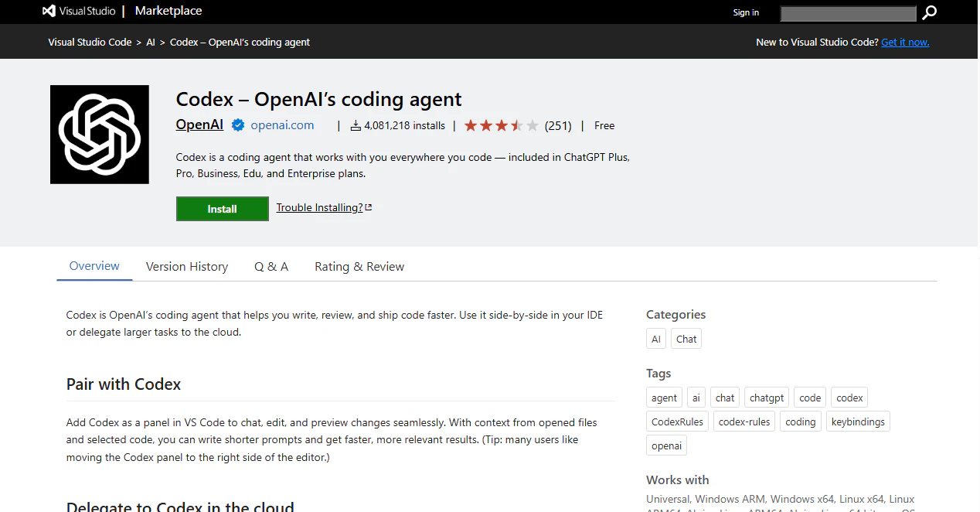Click the keybindings tag
Viewport: 980px width, 512px height.
(x=859, y=422)
